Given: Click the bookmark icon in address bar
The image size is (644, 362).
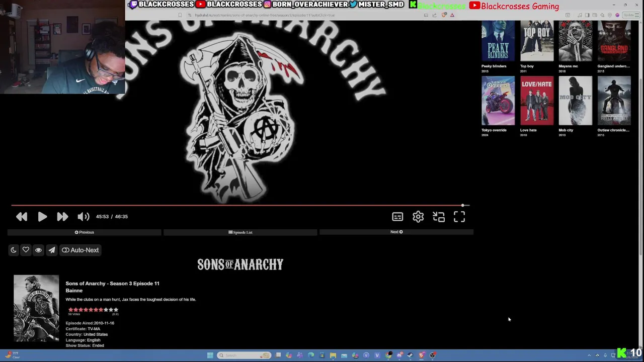Looking at the screenshot, I should pos(180,15).
